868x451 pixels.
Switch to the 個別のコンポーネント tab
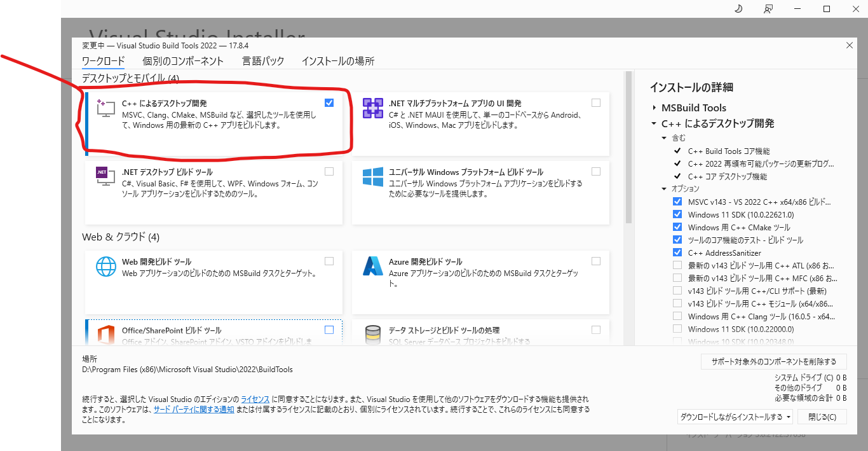click(x=183, y=62)
